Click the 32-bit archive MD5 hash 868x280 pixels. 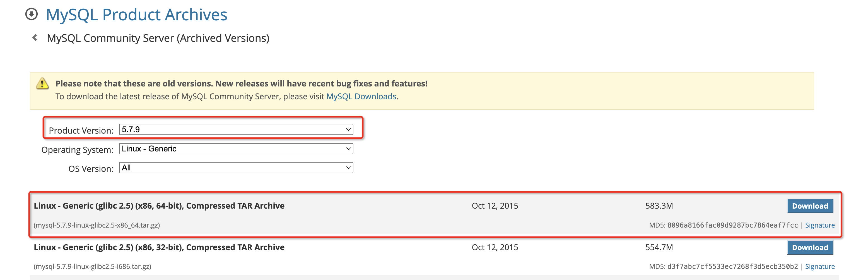coord(732,267)
